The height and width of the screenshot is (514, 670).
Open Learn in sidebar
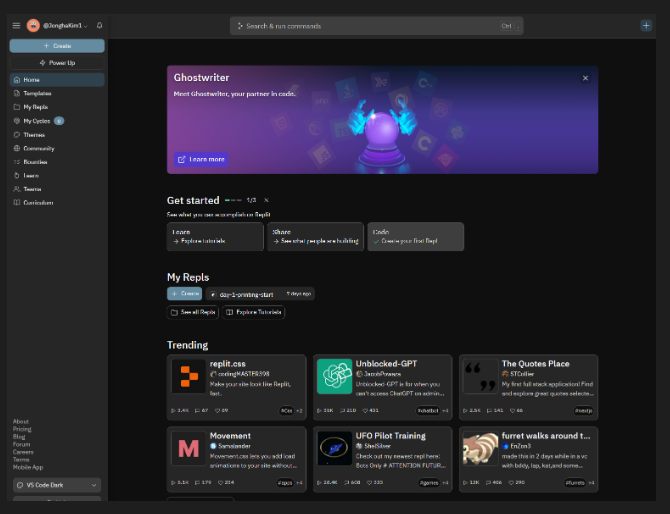[x=57, y=176]
